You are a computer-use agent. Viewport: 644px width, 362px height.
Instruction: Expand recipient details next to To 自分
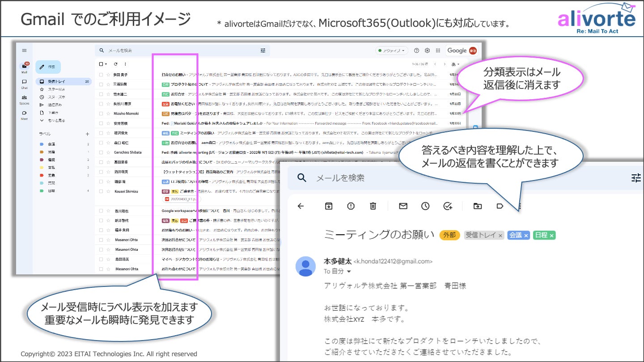tap(349, 272)
